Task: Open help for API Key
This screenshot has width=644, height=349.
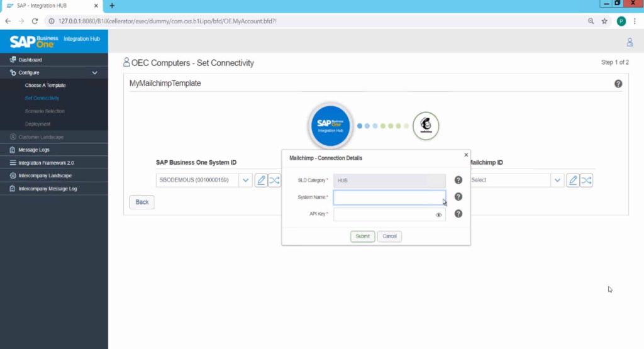Action: click(458, 214)
